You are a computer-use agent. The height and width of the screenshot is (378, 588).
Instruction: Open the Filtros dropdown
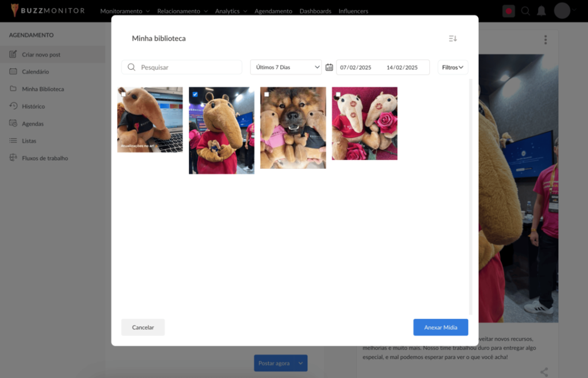click(x=452, y=67)
